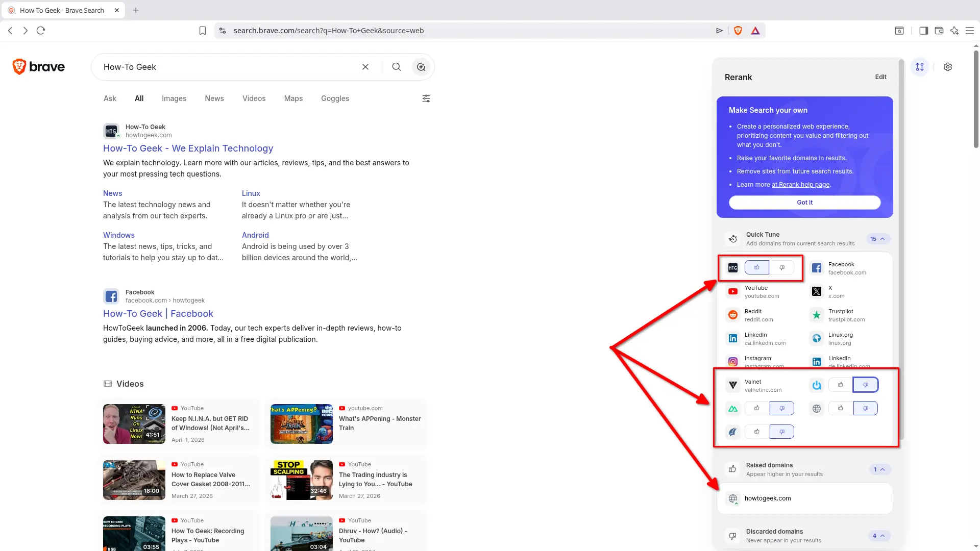Open the Brave Wallet icon

coord(939,31)
